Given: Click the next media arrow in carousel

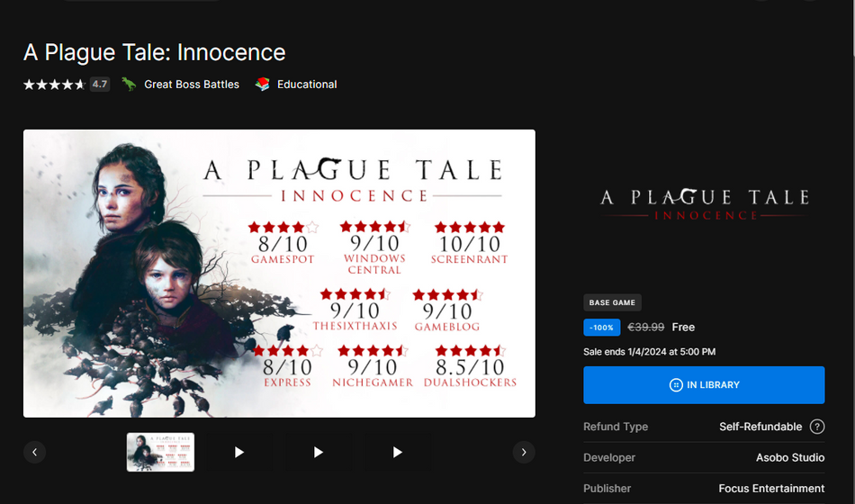Looking at the screenshot, I should [x=524, y=452].
